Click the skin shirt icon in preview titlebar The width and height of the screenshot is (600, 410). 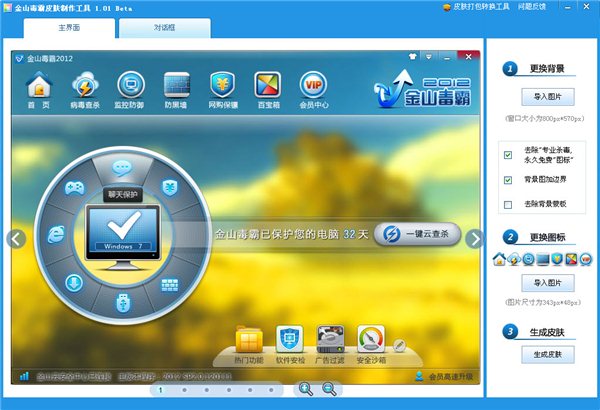pos(412,57)
